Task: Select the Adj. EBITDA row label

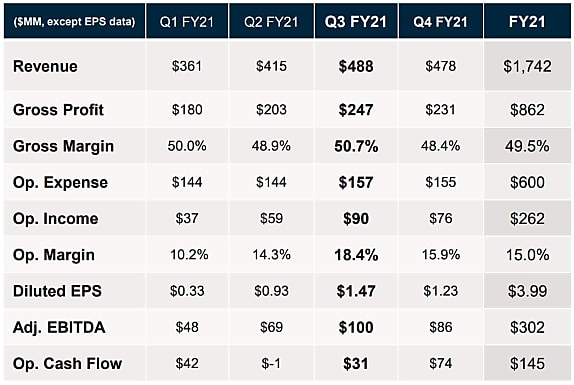Action: (59, 327)
